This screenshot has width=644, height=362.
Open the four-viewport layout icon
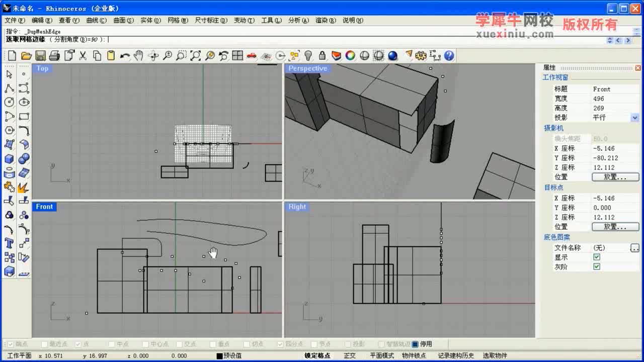pyautogui.click(x=237, y=56)
